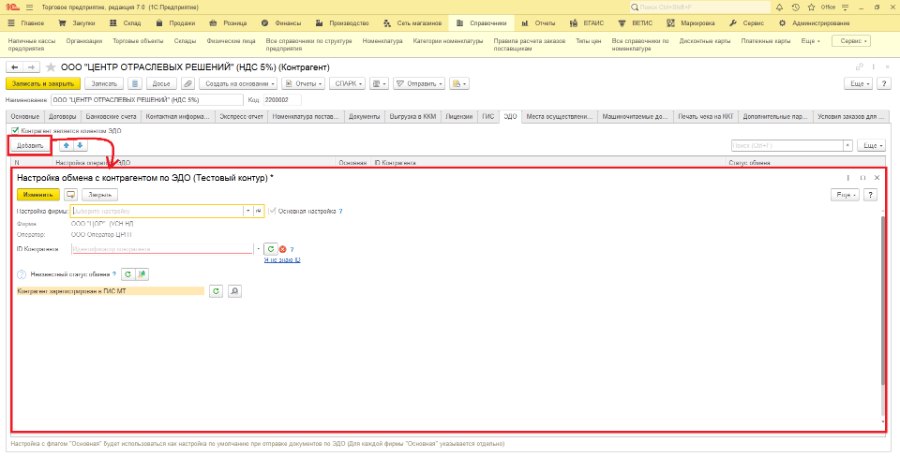
Task: Click the Записать button
Action: 104,84
